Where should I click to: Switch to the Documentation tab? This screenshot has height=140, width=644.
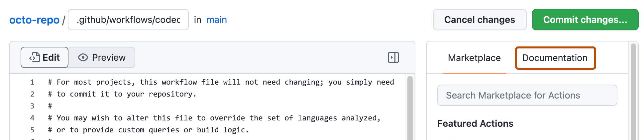point(555,58)
